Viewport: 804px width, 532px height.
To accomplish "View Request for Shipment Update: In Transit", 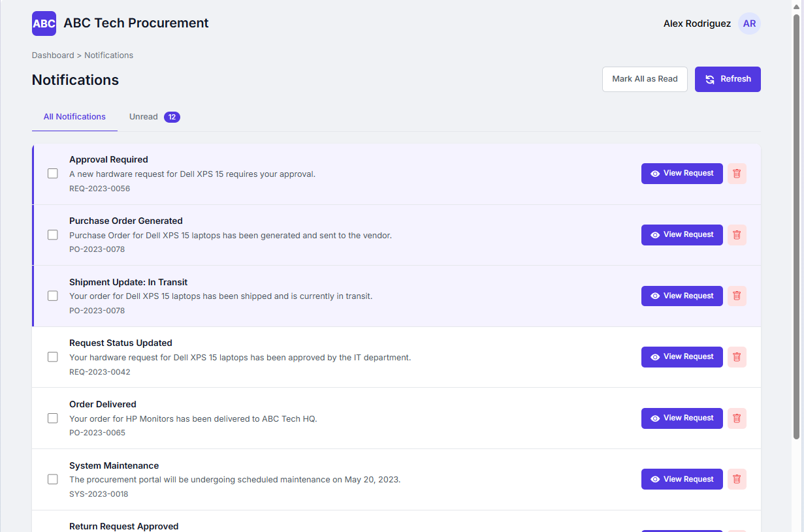I will pyautogui.click(x=682, y=296).
